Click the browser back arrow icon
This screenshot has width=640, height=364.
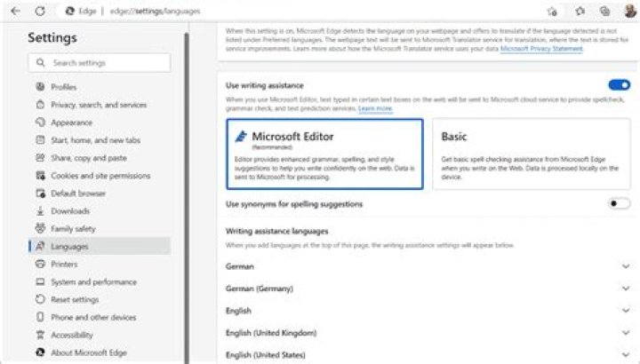point(15,11)
